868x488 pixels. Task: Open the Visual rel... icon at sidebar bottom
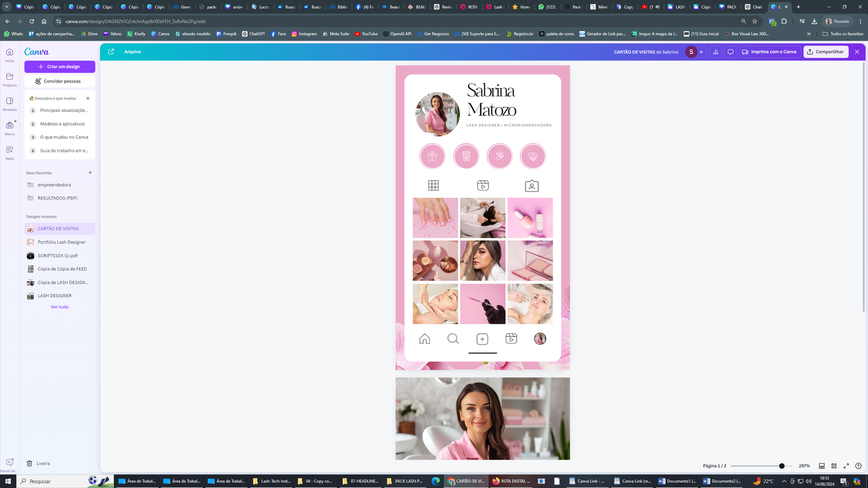10,464
